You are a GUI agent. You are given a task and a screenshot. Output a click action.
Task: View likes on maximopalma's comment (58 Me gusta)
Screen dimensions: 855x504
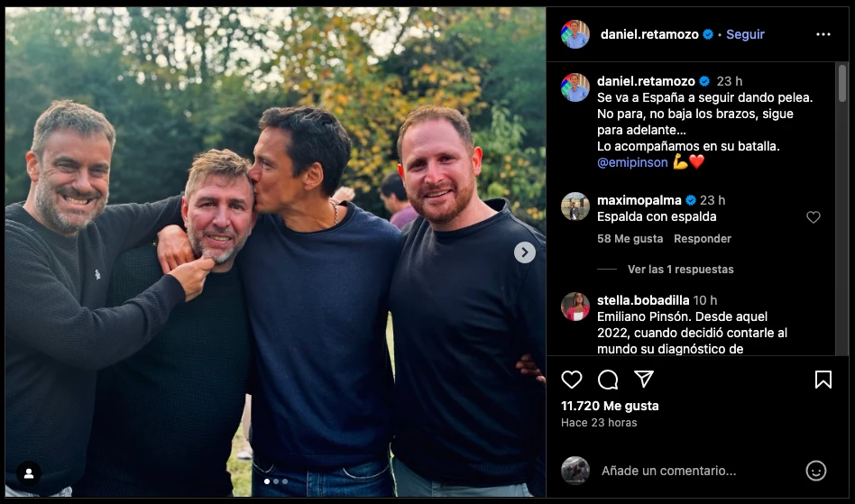630,239
